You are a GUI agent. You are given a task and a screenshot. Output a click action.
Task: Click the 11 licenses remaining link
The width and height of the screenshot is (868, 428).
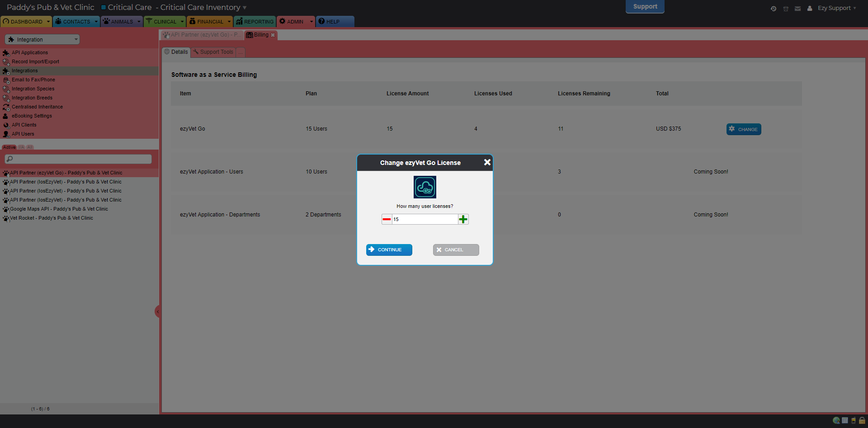point(561,129)
